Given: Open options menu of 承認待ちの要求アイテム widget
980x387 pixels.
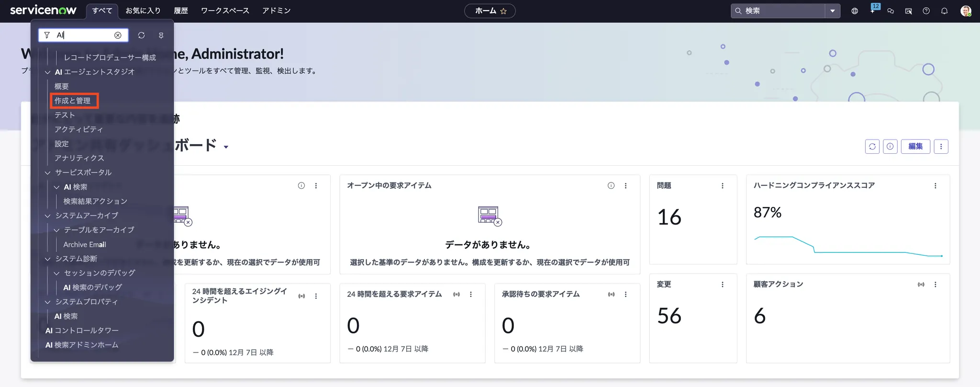Looking at the screenshot, I should (625, 294).
